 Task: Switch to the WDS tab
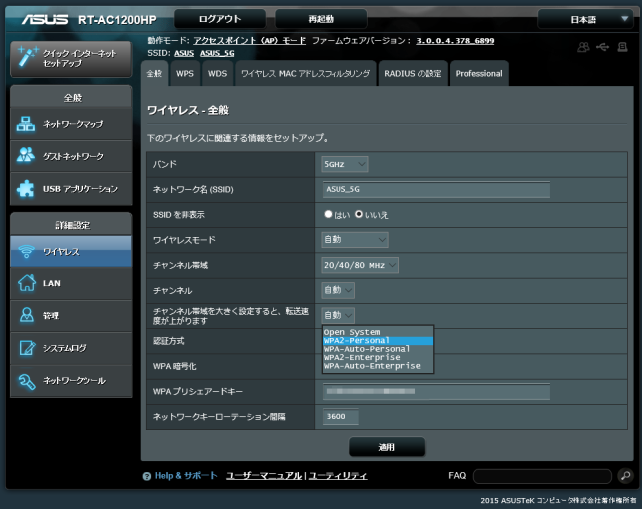(x=217, y=74)
